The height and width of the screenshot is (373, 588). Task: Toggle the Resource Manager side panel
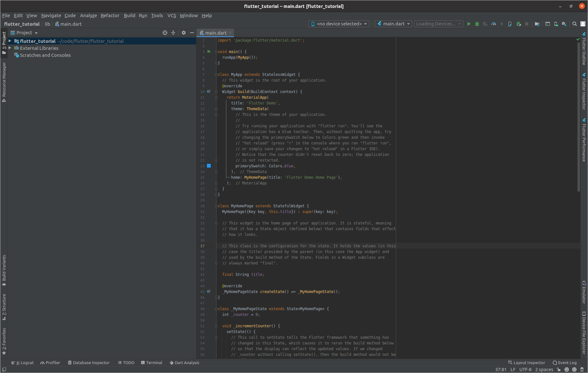point(4,82)
